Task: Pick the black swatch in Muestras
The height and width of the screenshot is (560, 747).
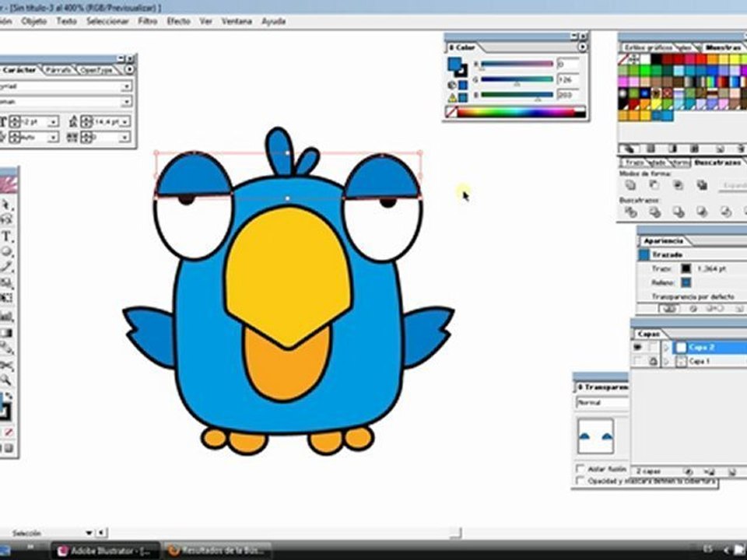Action: (657, 59)
